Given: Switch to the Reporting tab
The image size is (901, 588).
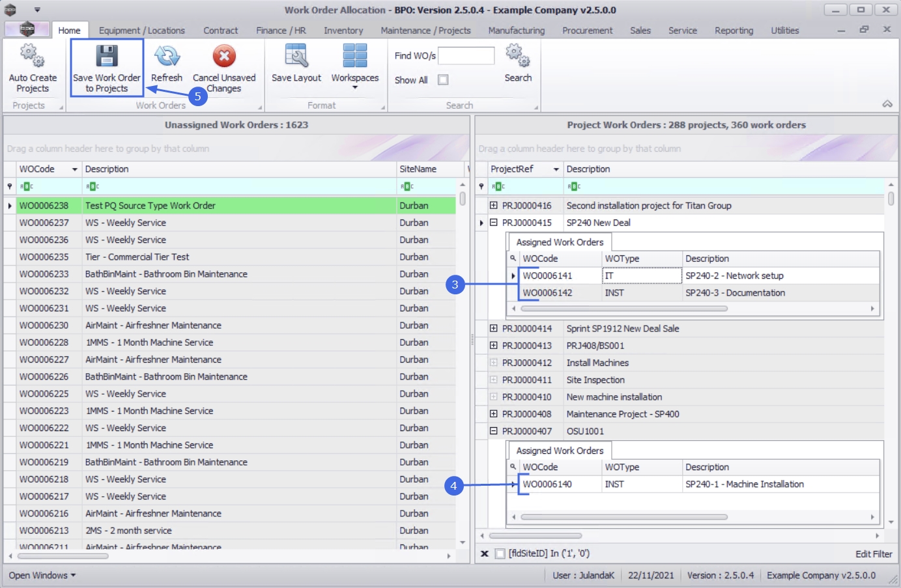Looking at the screenshot, I should pos(734,30).
